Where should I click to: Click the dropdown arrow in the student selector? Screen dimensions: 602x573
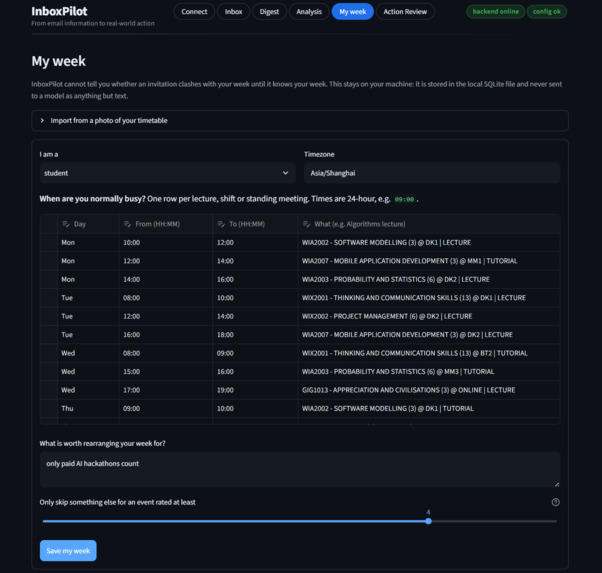pos(285,173)
